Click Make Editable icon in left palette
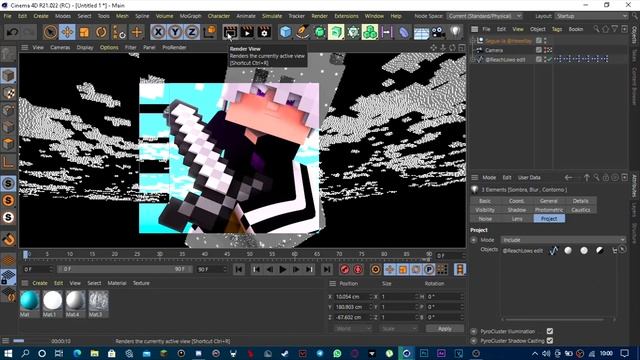 8,55
